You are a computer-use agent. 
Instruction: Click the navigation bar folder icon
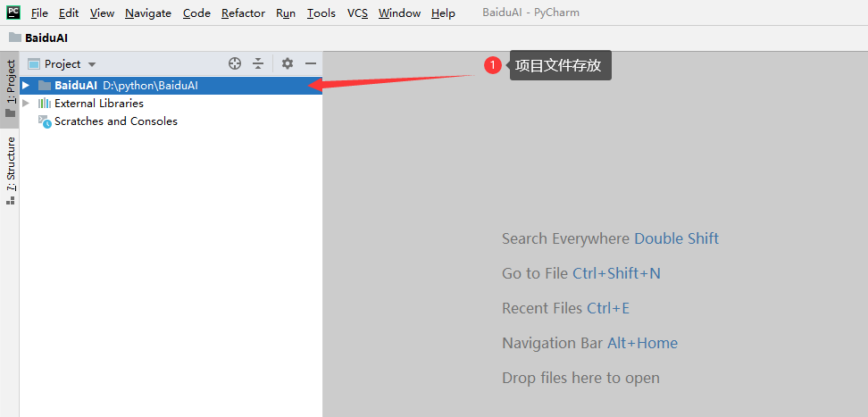15,38
